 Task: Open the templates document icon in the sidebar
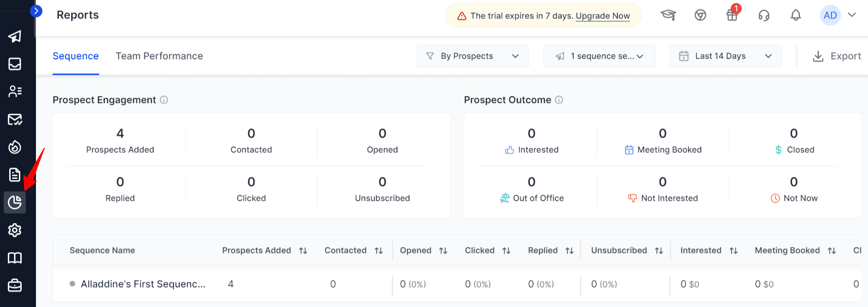(x=15, y=175)
